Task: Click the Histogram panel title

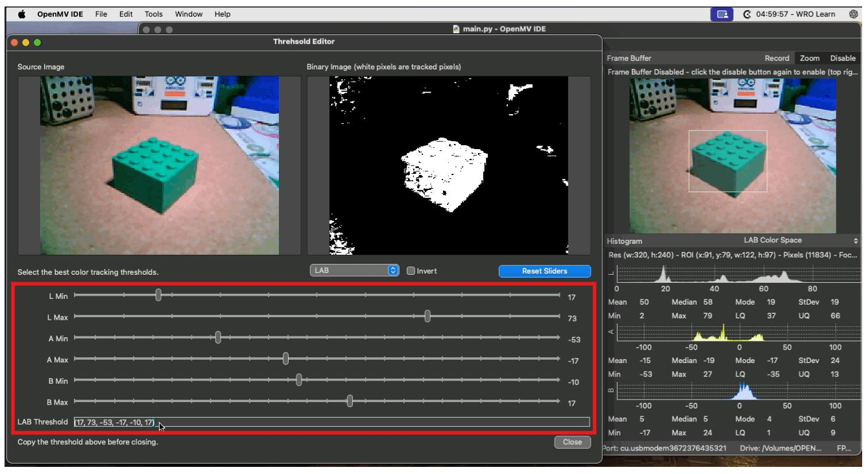Action: (624, 241)
